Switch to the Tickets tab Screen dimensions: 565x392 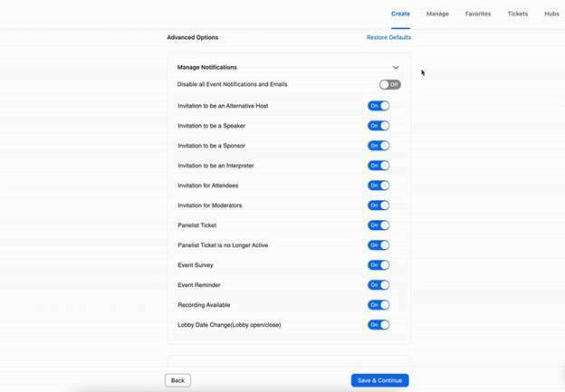518,14
